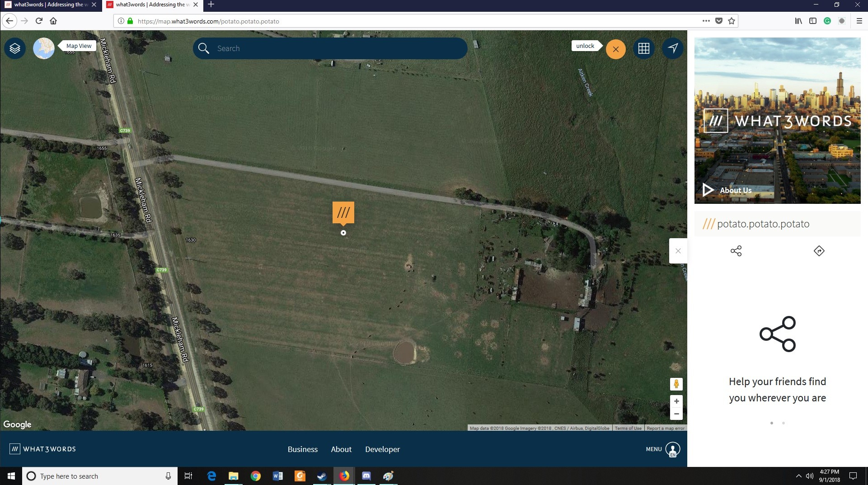This screenshot has height=485, width=868.
Task: Open Firefox hamburger menu
Action: click(x=859, y=21)
